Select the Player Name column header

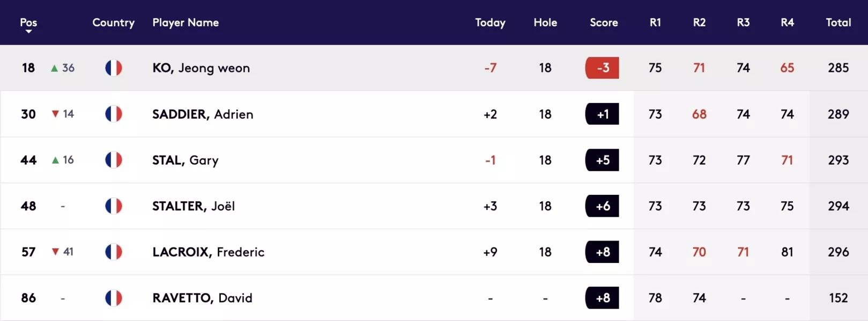(186, 23)
